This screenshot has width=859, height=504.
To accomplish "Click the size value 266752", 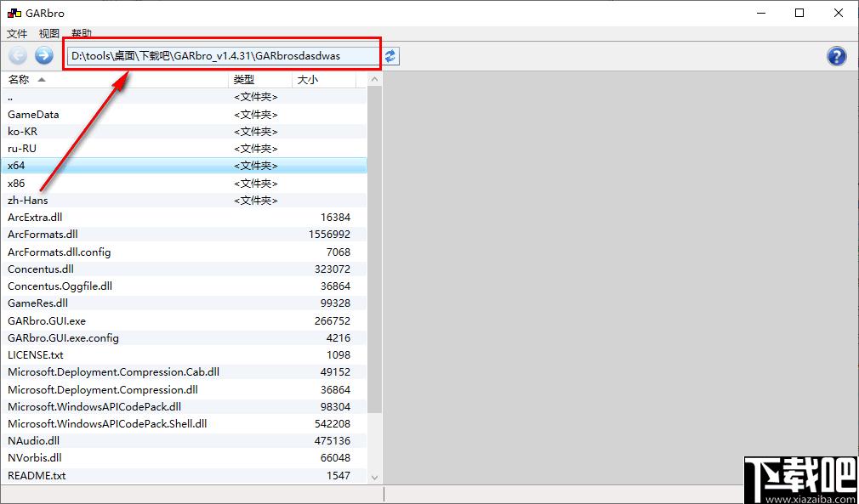I will pos(333,320).
